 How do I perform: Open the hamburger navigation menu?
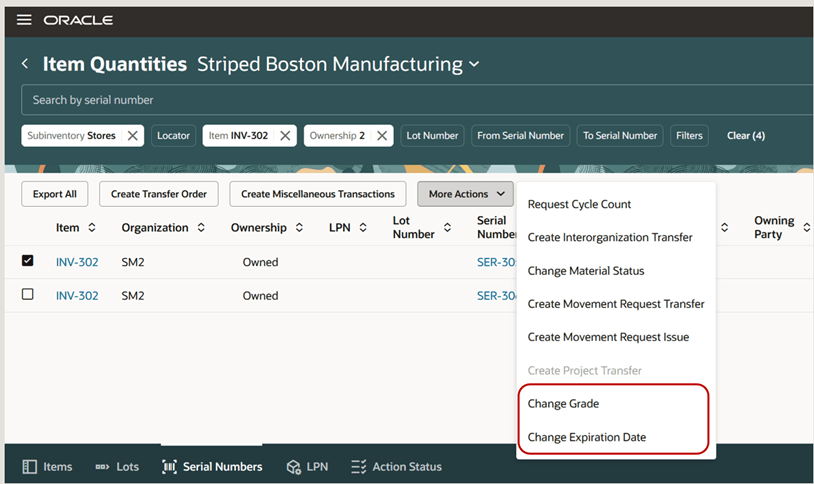[24, 20]
